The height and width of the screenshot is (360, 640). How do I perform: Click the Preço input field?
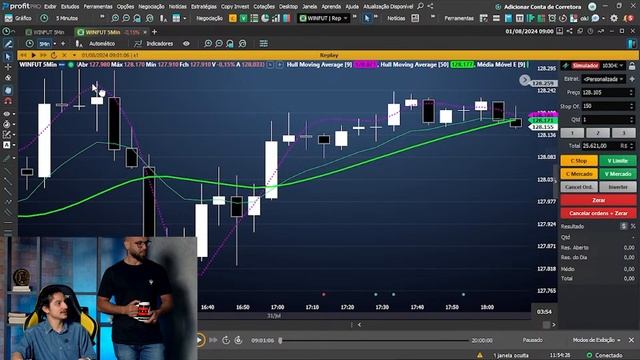tap(607, 93)
